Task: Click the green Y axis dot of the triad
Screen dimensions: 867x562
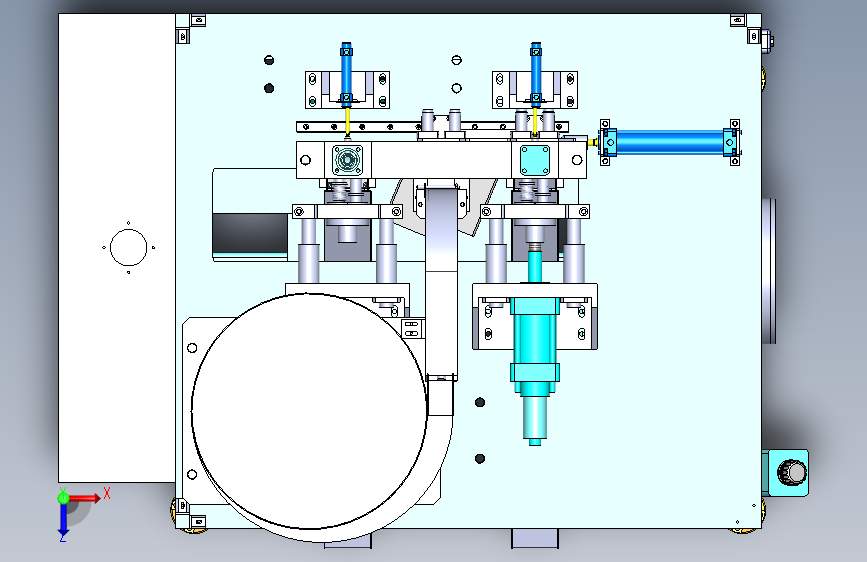Action: tap(63, 498)
